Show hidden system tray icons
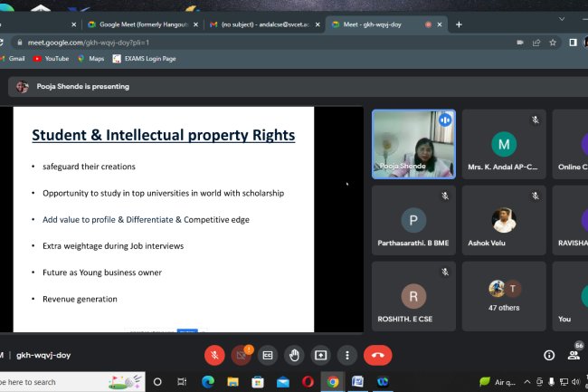This screenshot has height=392, width=588. tap(527, 382)
